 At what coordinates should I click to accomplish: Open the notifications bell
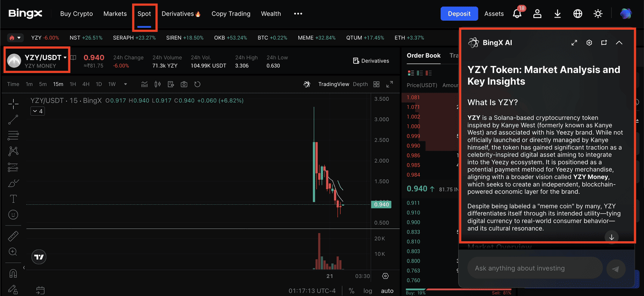[517, 14]
